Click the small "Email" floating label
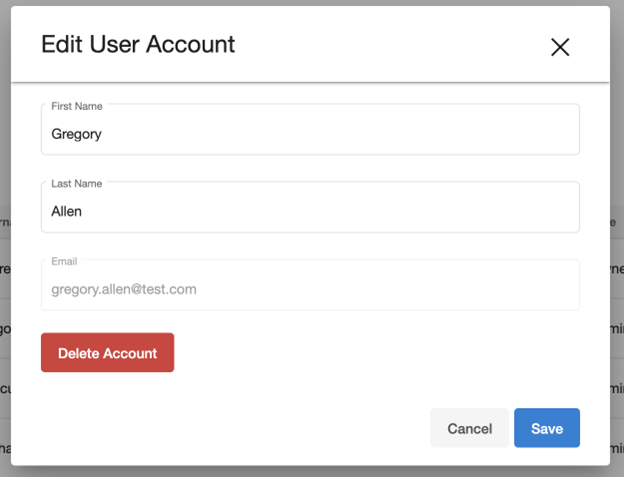 point(64,262)
